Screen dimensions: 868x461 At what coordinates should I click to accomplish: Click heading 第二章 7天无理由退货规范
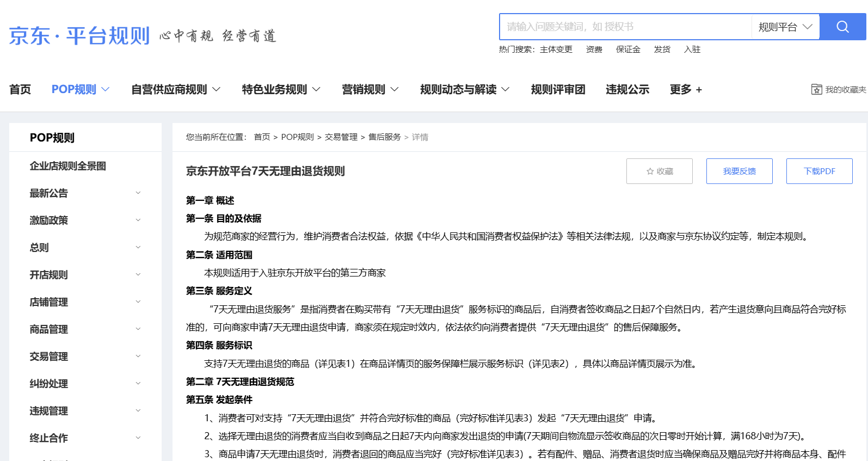pos(240,382)
